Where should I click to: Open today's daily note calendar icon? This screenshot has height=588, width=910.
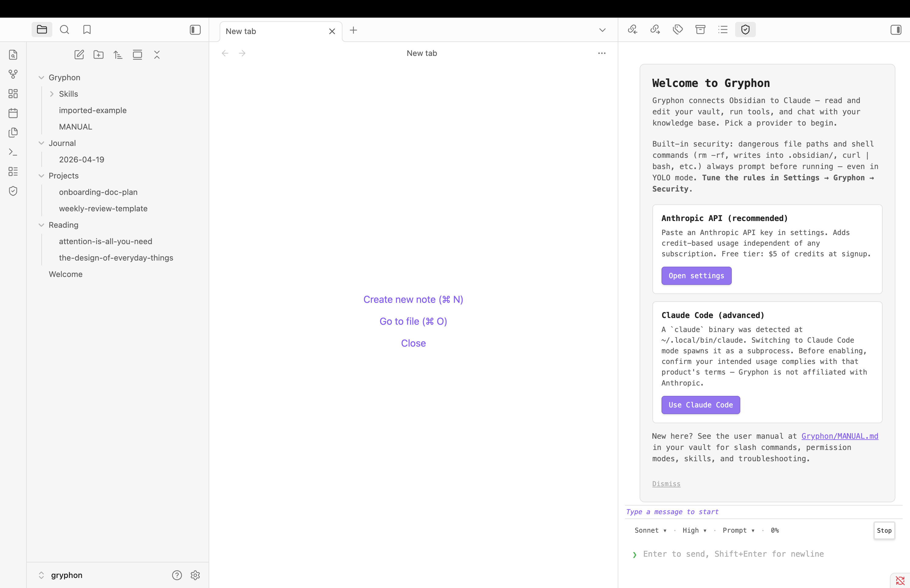tap(13, 113)
